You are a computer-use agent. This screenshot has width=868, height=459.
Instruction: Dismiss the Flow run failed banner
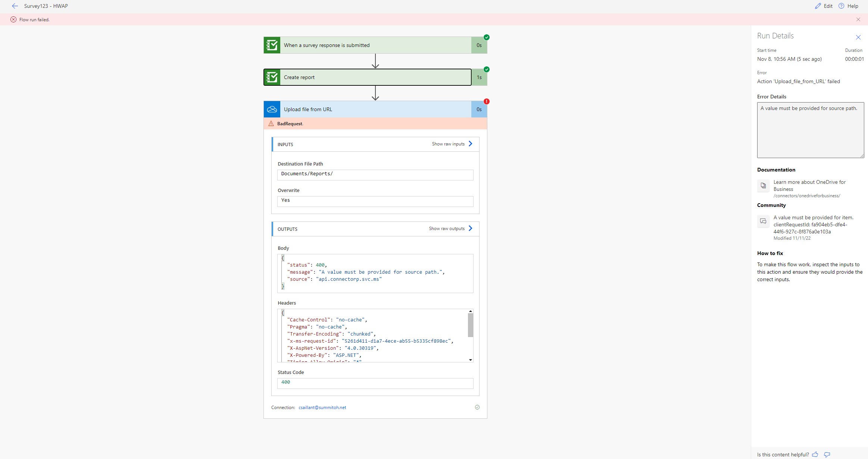(858, 19)
